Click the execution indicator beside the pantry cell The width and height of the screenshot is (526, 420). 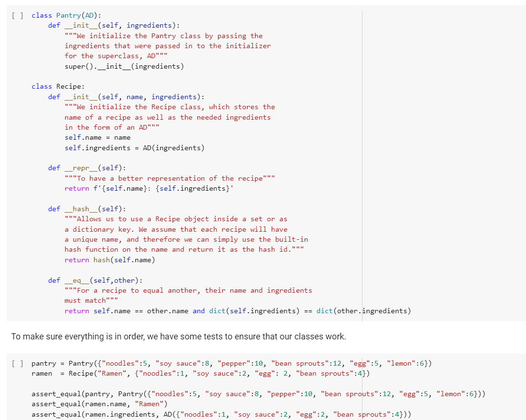15,363
